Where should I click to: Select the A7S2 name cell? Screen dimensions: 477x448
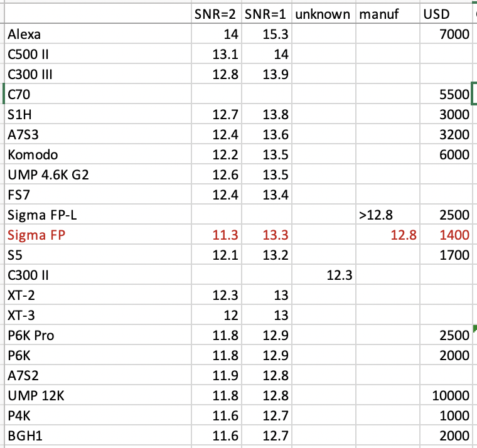pos(98,375)
